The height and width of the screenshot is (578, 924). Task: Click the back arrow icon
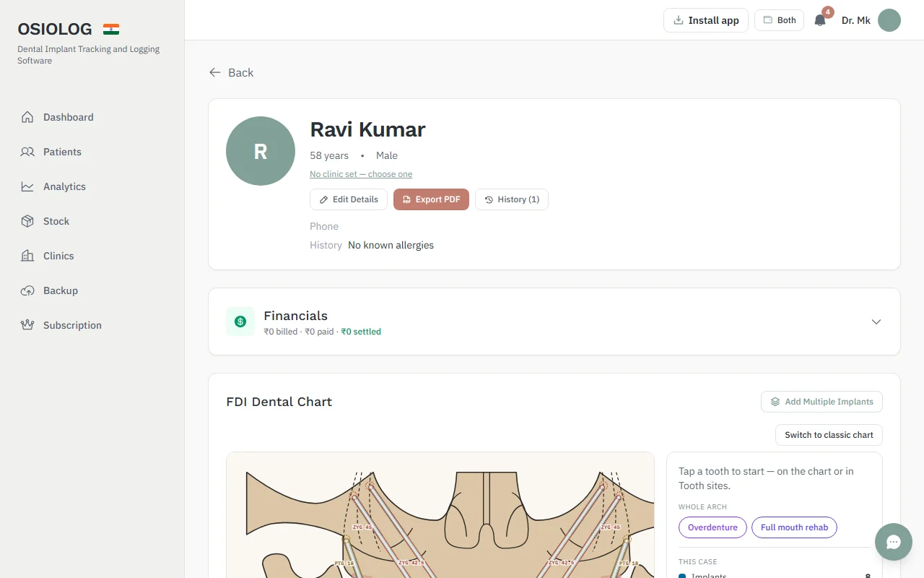(215, 72)
